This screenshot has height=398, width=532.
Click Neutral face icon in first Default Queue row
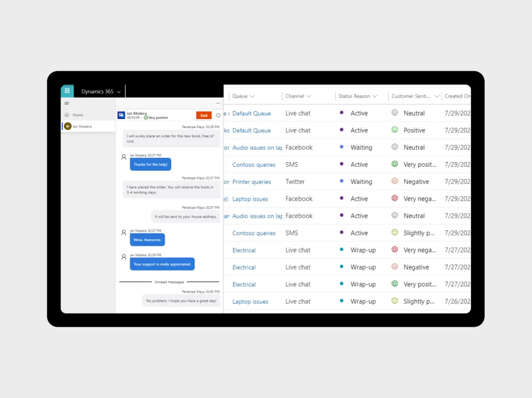click(x=395, y=113)
